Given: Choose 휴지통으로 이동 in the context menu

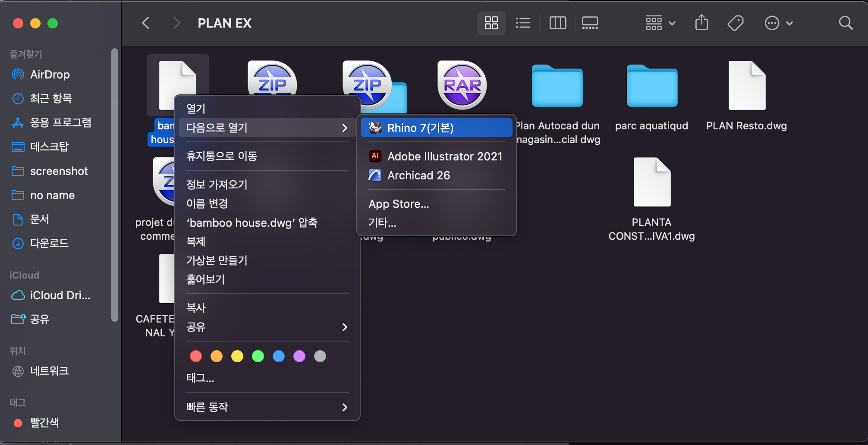Looking at the screenshot, I should 267,156.
